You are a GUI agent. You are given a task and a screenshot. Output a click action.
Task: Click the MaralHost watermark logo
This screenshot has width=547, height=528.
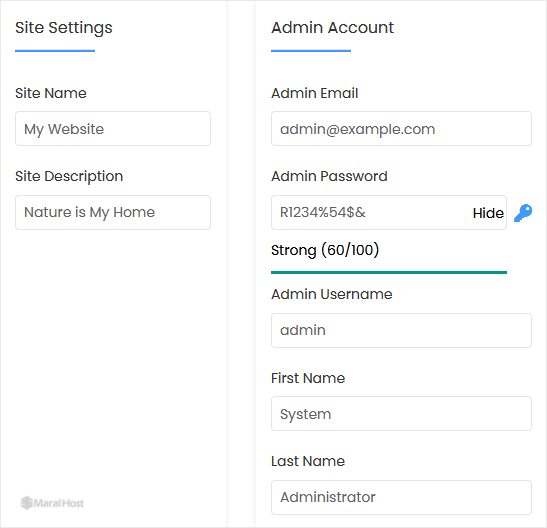52,503
